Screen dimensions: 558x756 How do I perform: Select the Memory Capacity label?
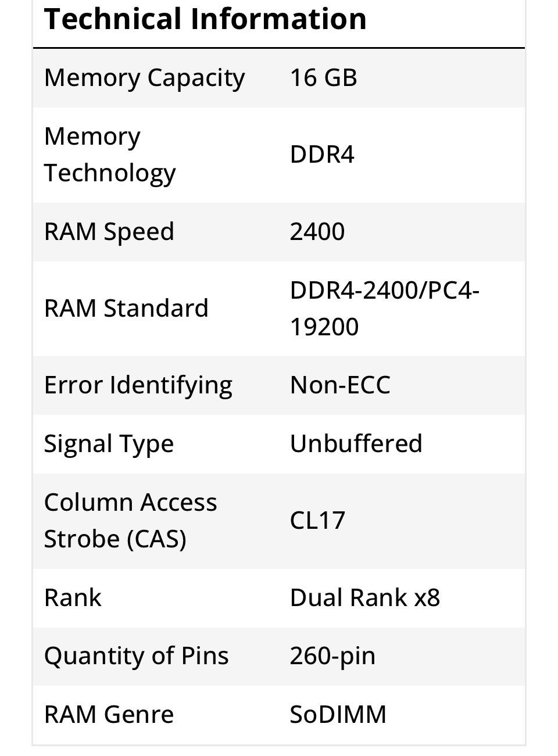(144, 78)
